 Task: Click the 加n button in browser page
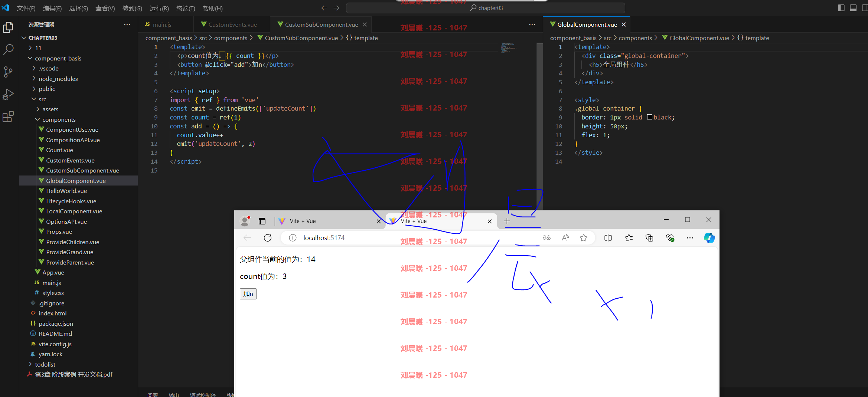pos(248,294)
